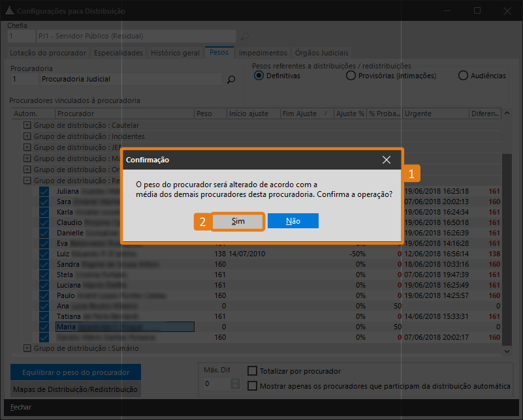Viewport: 523px width, 420px height.
Task: Click Equilibrar o peso do procurador
Action: pyautogui.click(x=75, y=372)
